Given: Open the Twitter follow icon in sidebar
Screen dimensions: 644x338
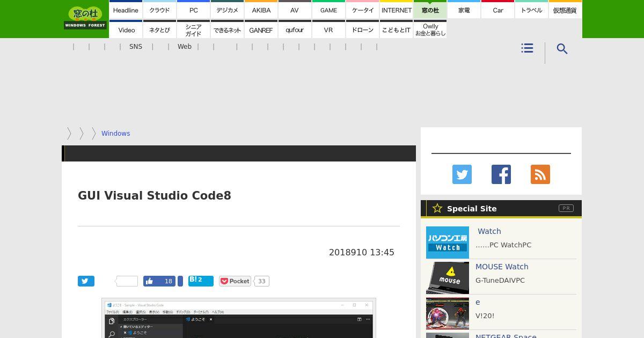Looking at the screenshot, I should tap(462, 174).
